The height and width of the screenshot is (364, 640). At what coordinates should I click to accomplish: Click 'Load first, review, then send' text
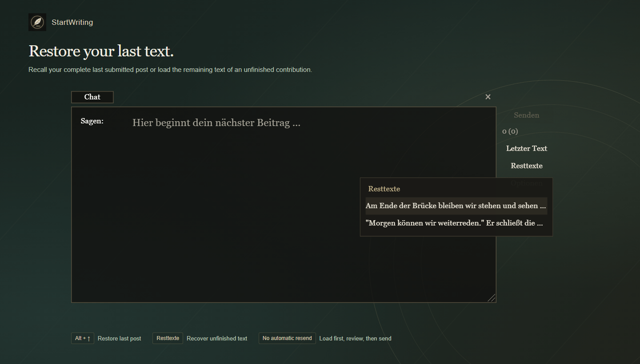point(355,338)
